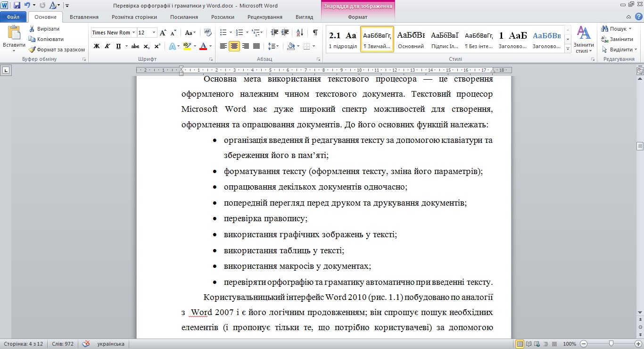Open font name dropdown Times New Roman

click(134, 33)
